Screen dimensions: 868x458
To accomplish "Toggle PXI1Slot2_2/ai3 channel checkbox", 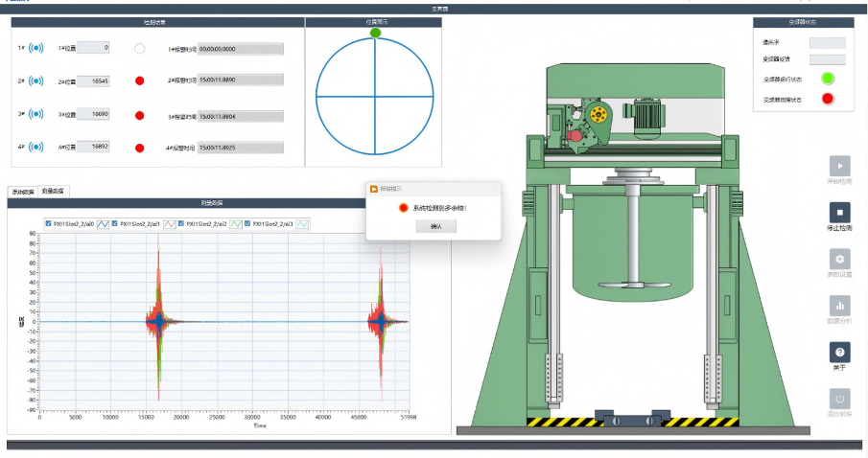I will point(247,223).
